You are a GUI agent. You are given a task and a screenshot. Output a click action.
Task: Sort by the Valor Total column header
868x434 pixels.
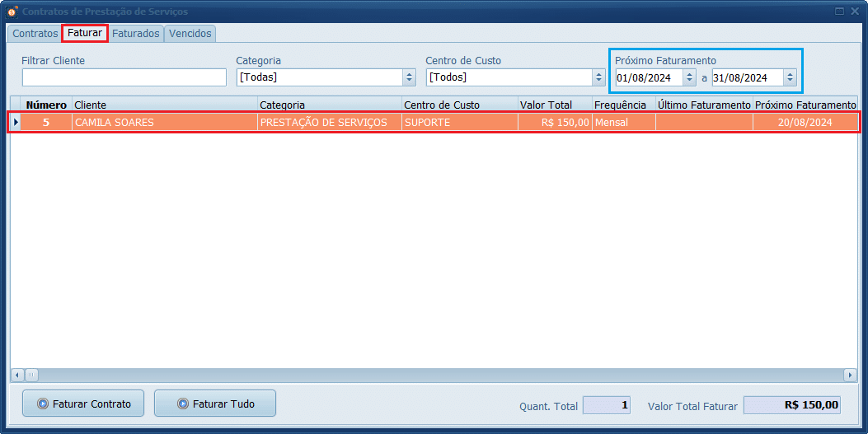(554, 105)
